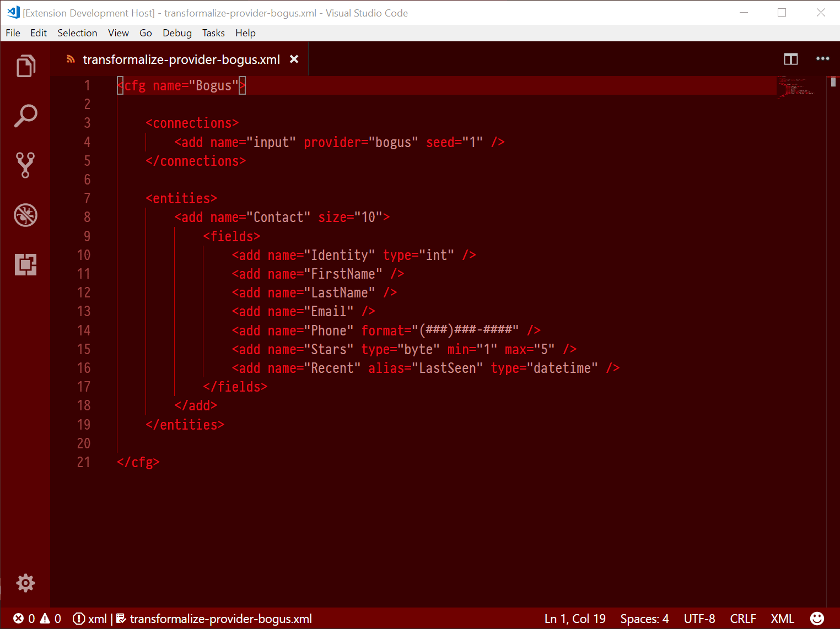The width and height of the screenshot is (840, 629).
Task: Open the Selection menu
Action: click(x=77, y=33)
